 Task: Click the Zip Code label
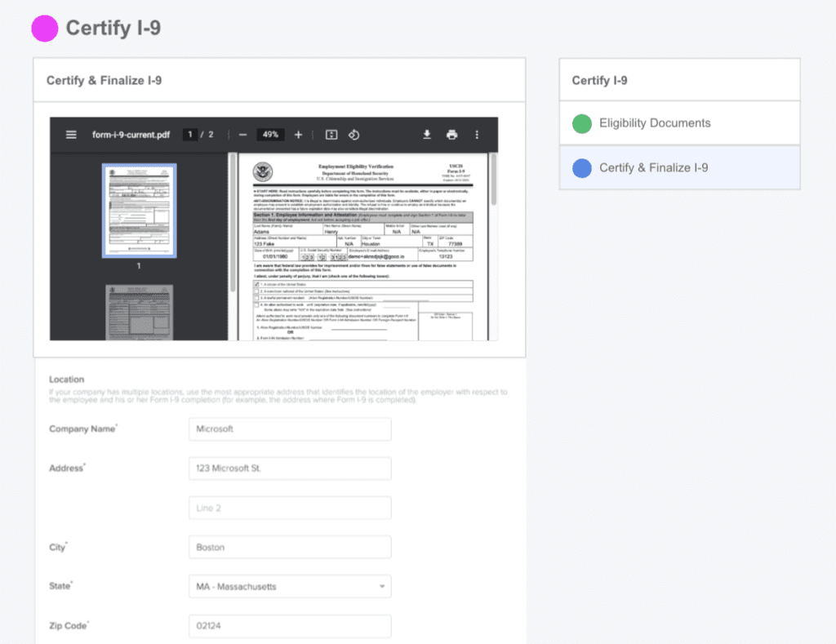[69, 626]
